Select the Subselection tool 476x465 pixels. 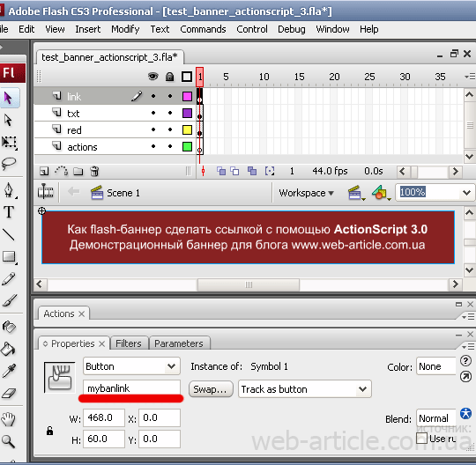tap(9, 120)
